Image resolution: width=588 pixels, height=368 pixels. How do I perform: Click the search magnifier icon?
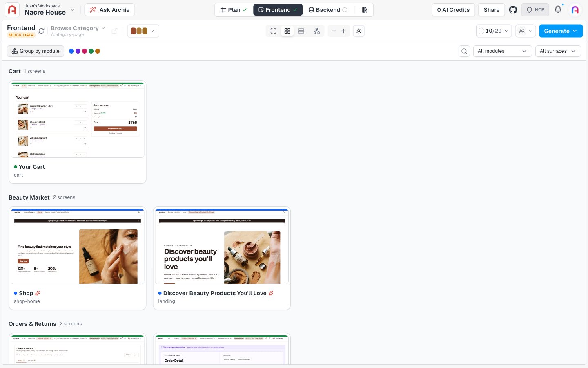(x=464, y=51)
